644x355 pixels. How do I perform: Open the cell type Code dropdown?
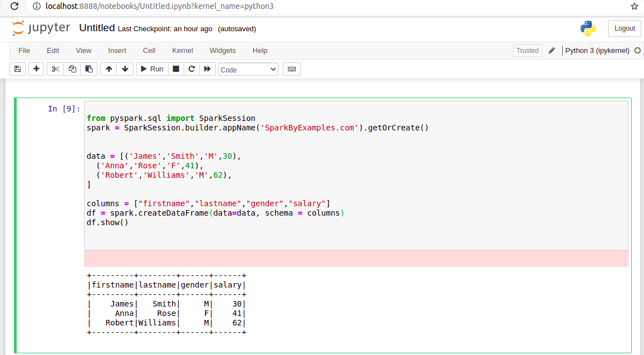pos(248,69)
